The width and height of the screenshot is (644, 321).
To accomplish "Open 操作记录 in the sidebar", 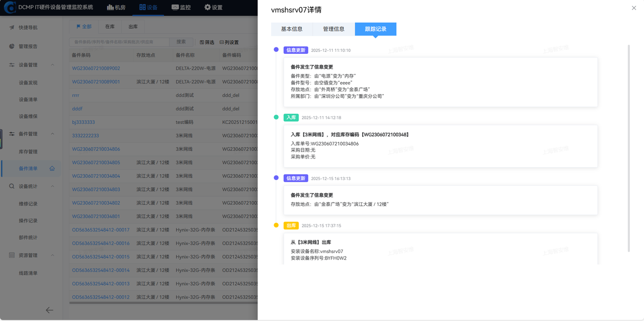I will click(28, 220).
